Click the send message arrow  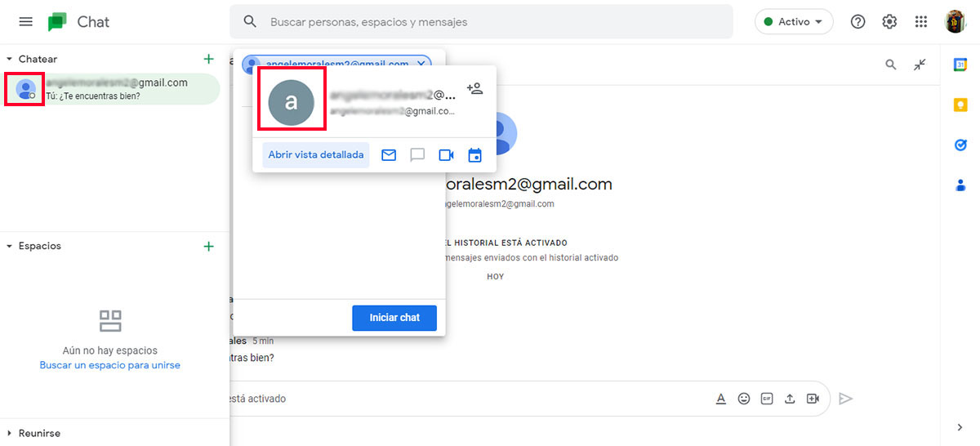point(846,399)
